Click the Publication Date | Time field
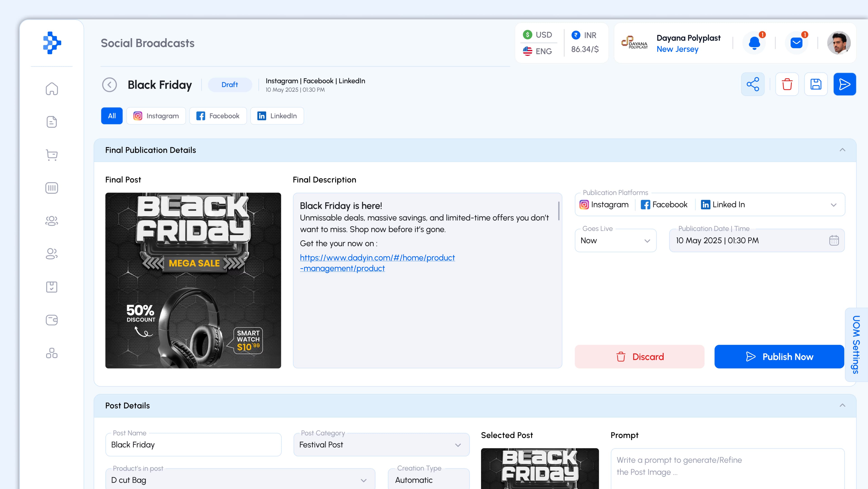The height and width of the screenshot is (489, 868). pos(757,241)
